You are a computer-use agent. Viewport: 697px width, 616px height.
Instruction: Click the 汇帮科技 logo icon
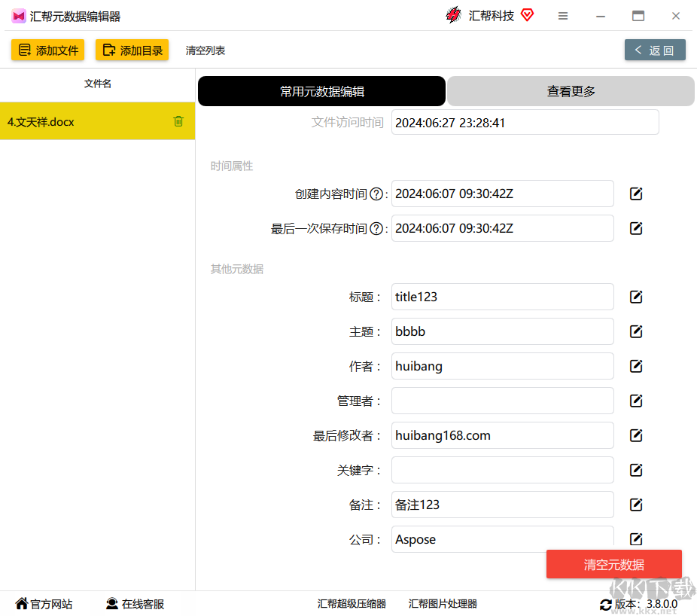coord(453,15)
